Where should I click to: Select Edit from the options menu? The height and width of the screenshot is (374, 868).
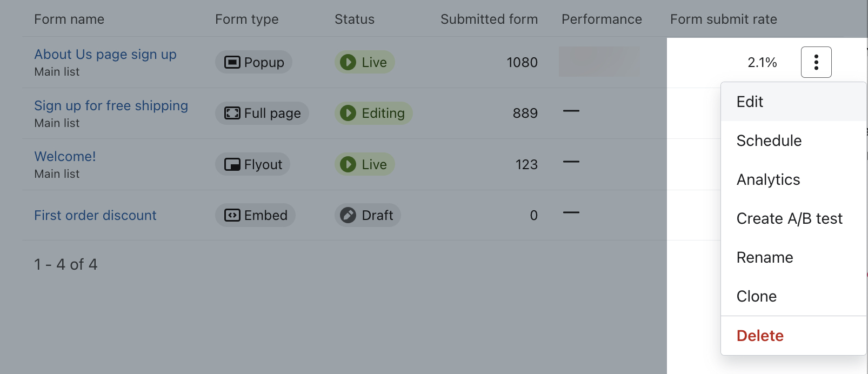(x=750, y=102)
